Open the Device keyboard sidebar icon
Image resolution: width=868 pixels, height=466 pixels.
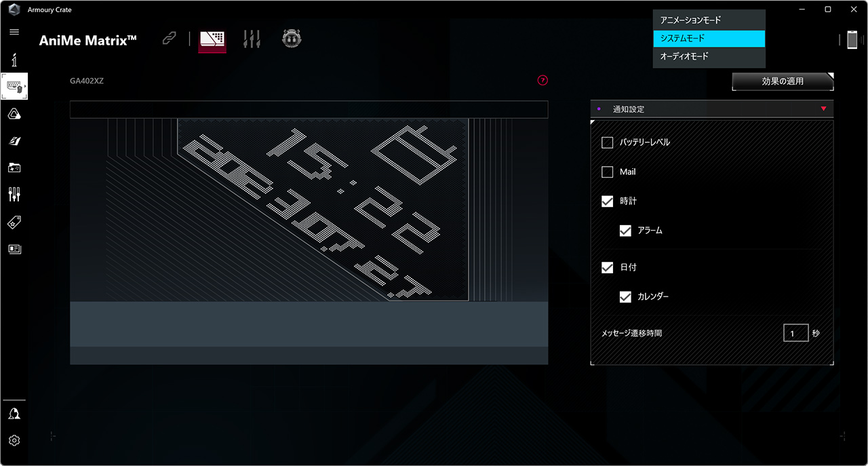click(x=14, y=87)
